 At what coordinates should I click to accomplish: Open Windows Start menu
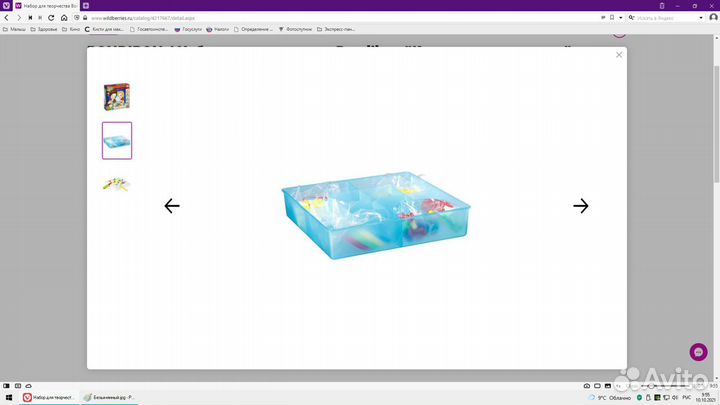[6, 385]
